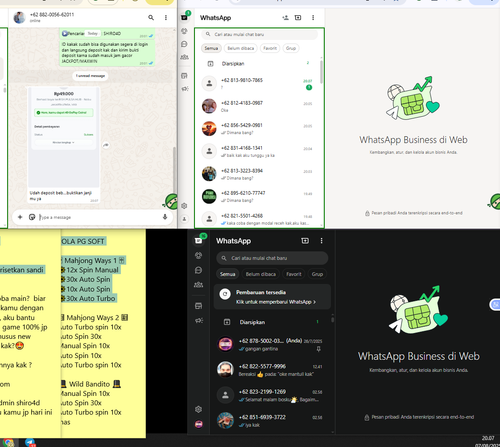Open the attach plus icon beside message box
Screen dimensions: 500x447
20,217
